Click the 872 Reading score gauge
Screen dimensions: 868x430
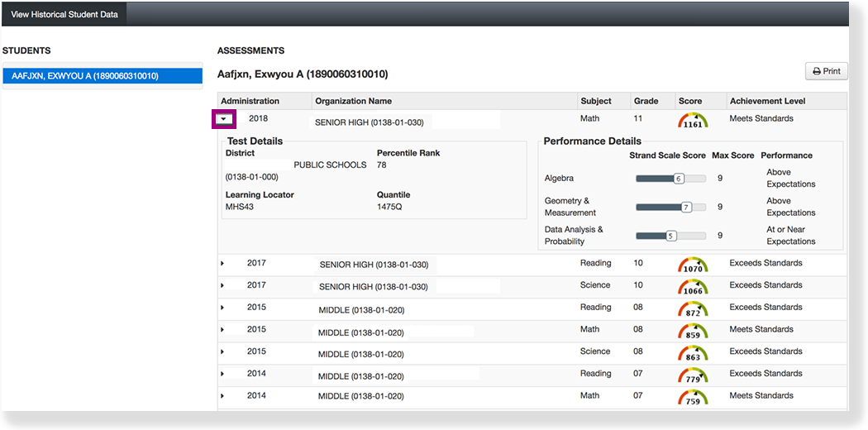coord(693,310)
